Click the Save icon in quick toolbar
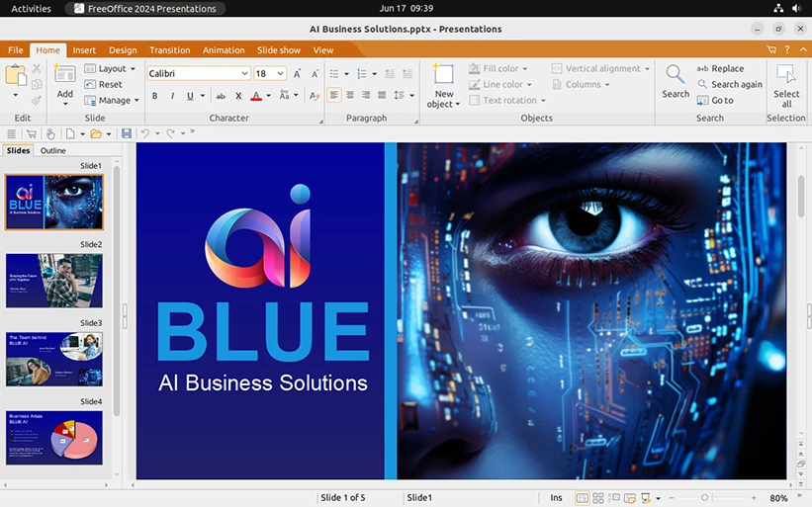The height and width of the screenshot is (507, 812). coord(126,133)
